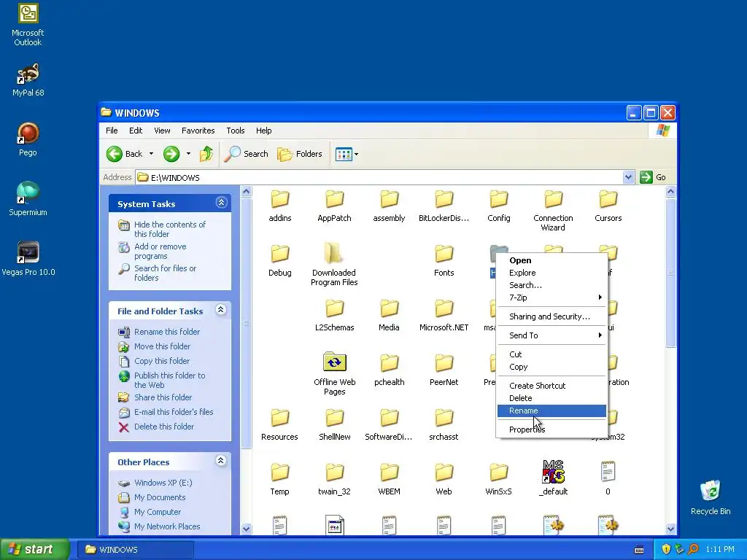Viewport: 747px width, 560px height.
Task: Open the MyPal 68 desktop shortcut
Action: (x=28, y=80)
